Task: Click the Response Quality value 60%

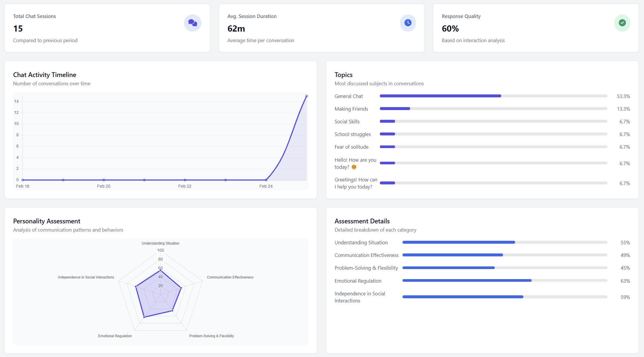Action: pos(450,29)
